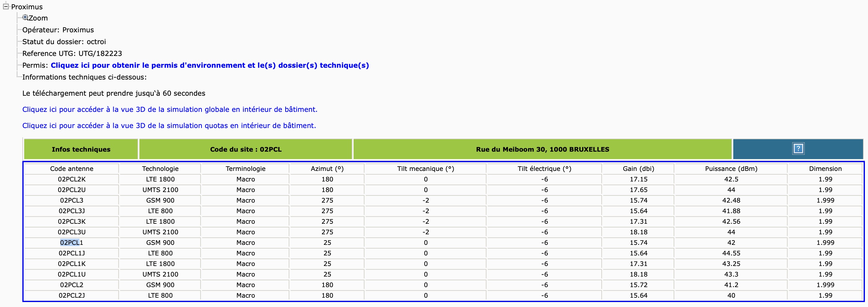868x307 pixels.
Task: Click the Code du site : 02PCL header
Action: (246, 149)
